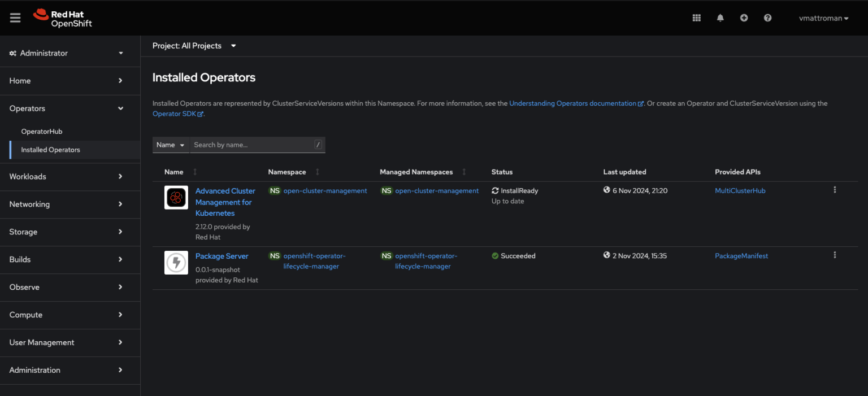Open openshift-operator-lifecycle-manager link in Namespace column
The image size is (868, 396).
(x=314, y=261)
